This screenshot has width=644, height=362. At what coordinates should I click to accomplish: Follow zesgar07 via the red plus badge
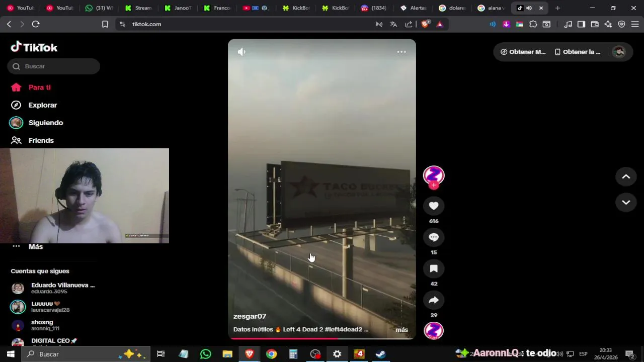(434, 185)
